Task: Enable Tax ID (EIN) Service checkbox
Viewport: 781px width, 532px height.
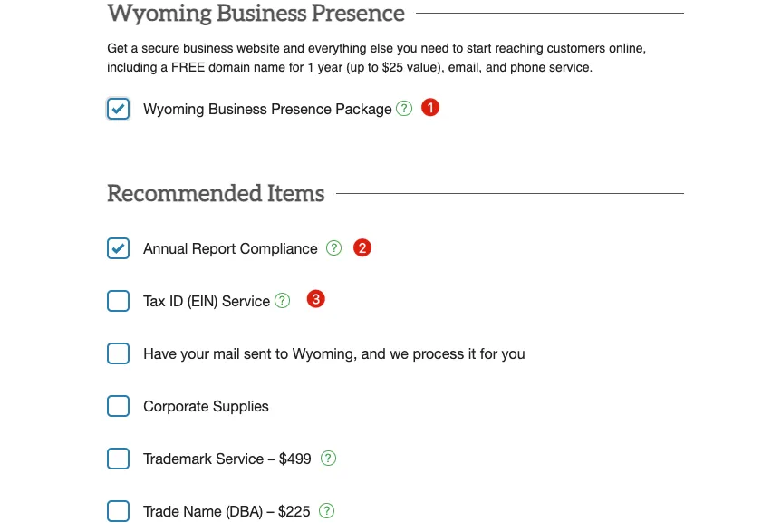Action: pyautogui.click(x=119, y=301)
